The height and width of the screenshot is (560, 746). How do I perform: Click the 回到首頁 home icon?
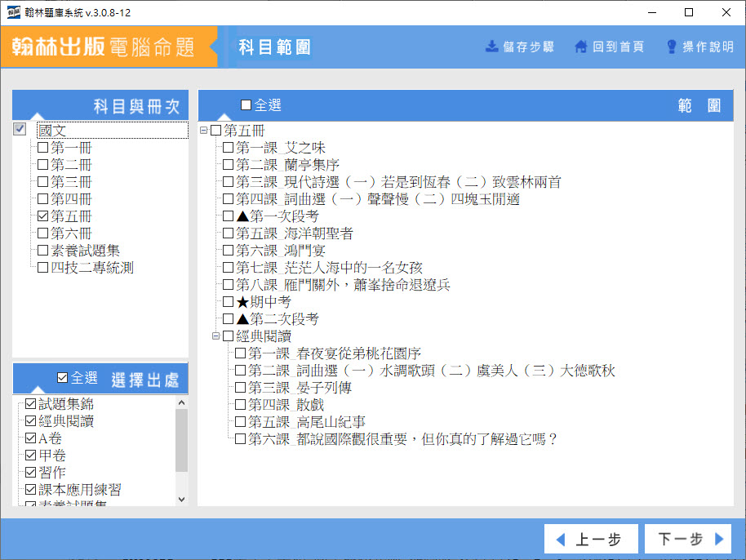tap(581, 47)
